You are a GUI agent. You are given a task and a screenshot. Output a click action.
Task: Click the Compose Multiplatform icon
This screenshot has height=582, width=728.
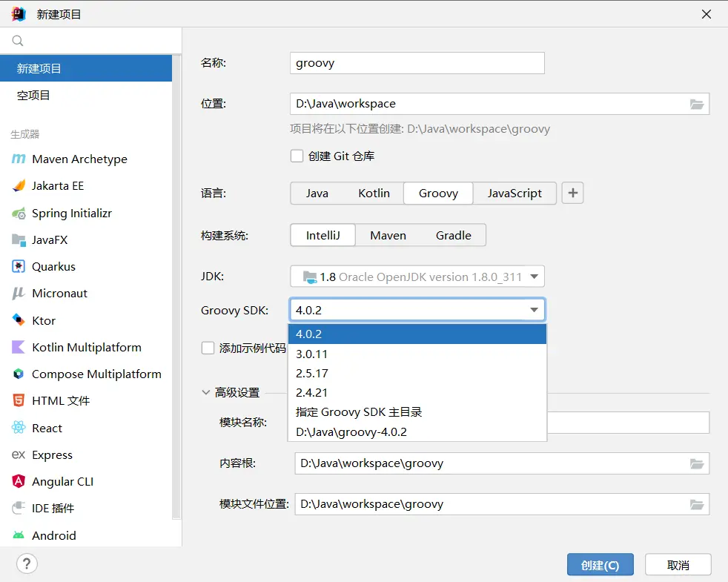pyautogui.click(x=19, y=374)
